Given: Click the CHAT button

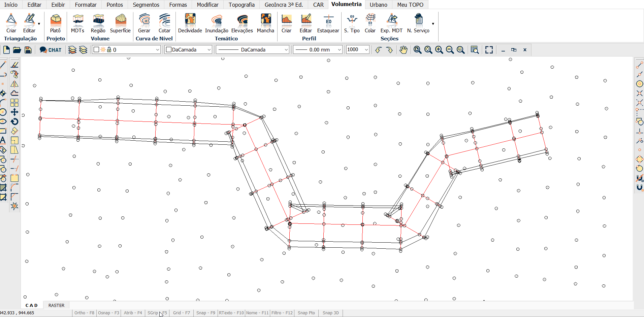Looking at the screenshot, I should click(x=51, y=50).
